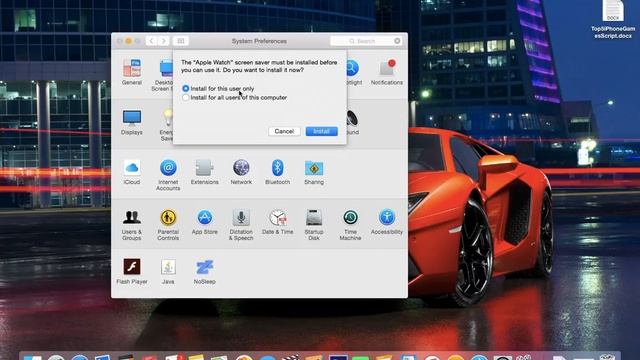Open Bluetooth preferences
Screen dimensions: 640x360
click(x=277, y=171)
